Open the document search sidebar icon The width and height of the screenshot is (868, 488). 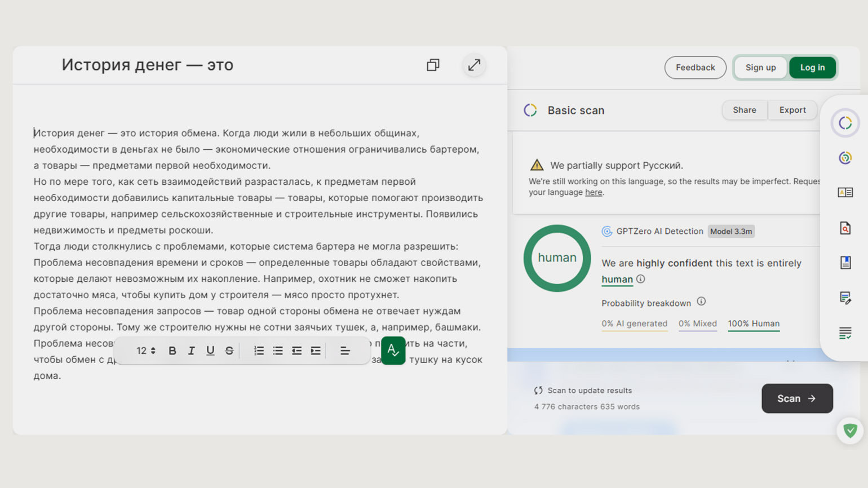click(x=845, y=228)
